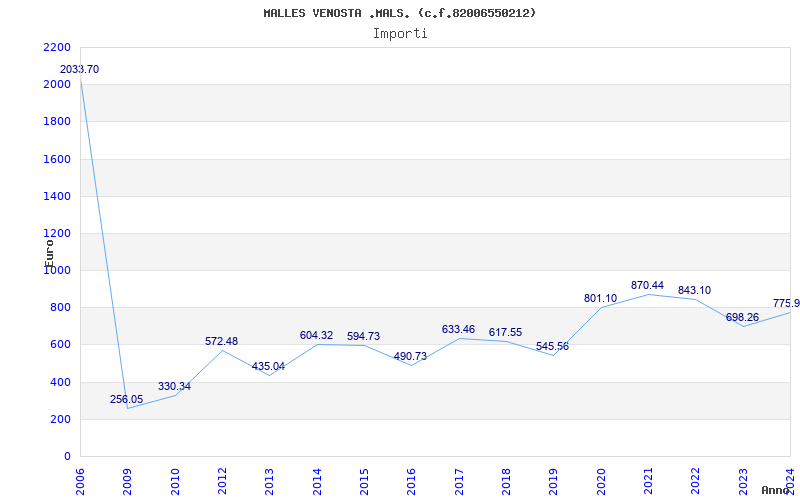This screenshot has width=800, height=500.
Task: Click the 2020 year axis label
Action: coord(601,482)
